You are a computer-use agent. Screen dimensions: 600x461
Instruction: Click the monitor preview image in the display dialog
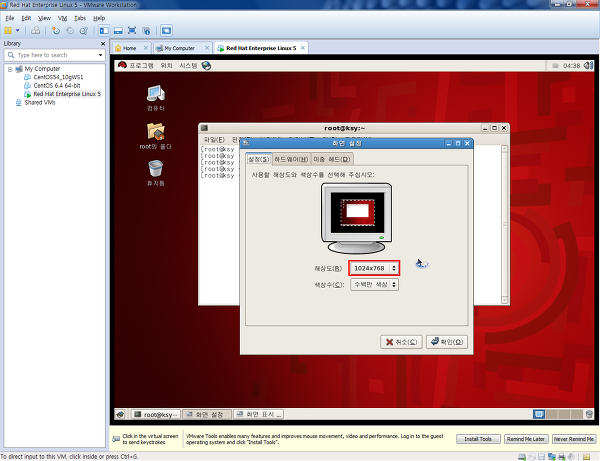point(356,218)
